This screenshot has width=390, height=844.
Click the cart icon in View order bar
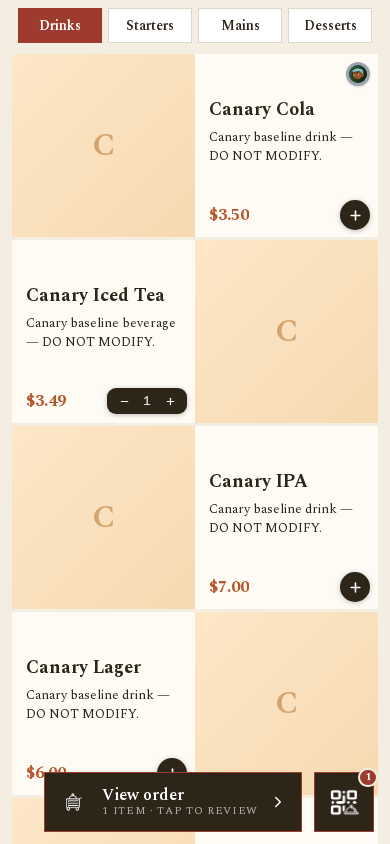pos(74,803)
